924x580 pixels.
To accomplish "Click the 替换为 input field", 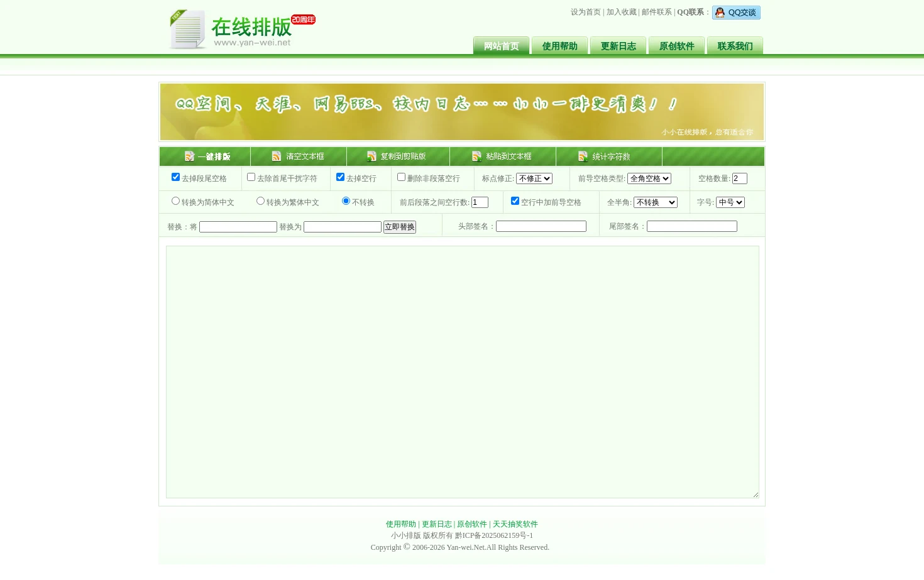I will pos(343,227).
